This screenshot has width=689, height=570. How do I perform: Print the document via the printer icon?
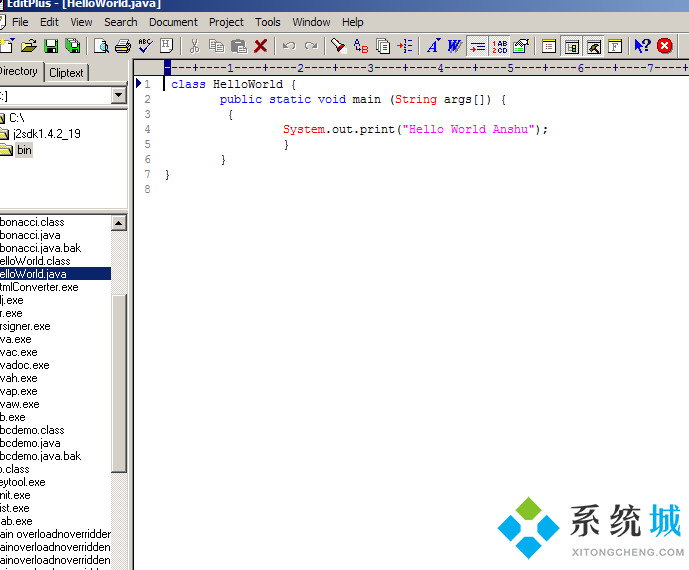123,46
